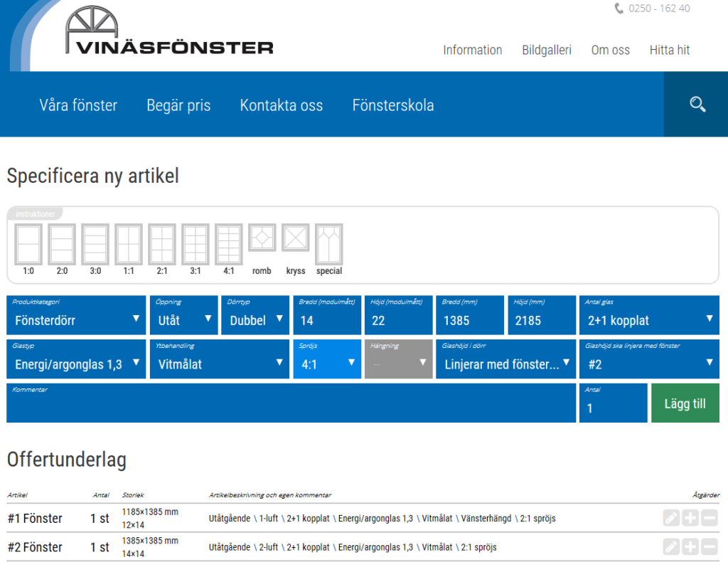Select the 2:0 spröjs window pattern
728x572 pixels.
pos(62,245)
